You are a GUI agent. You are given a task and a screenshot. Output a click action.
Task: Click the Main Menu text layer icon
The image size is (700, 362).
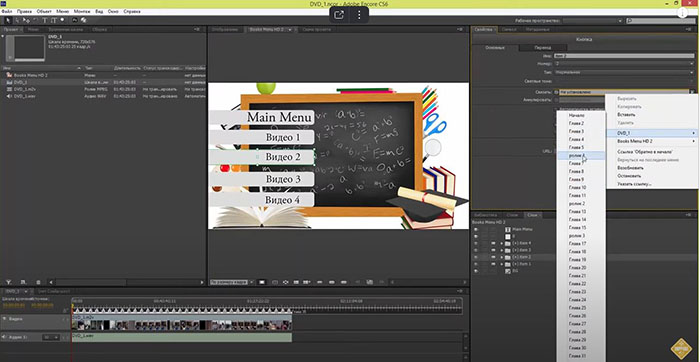pos(508,229)
